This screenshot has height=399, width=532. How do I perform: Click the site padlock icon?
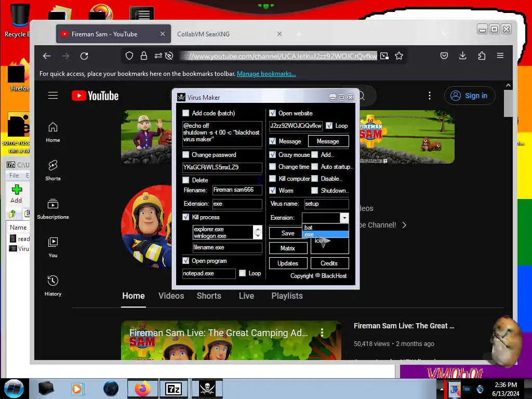pos(144,56)
